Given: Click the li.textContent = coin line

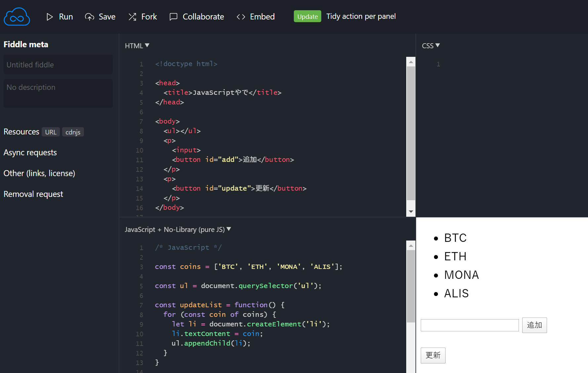Looking at the screenshot, I should tap(217, 334).
